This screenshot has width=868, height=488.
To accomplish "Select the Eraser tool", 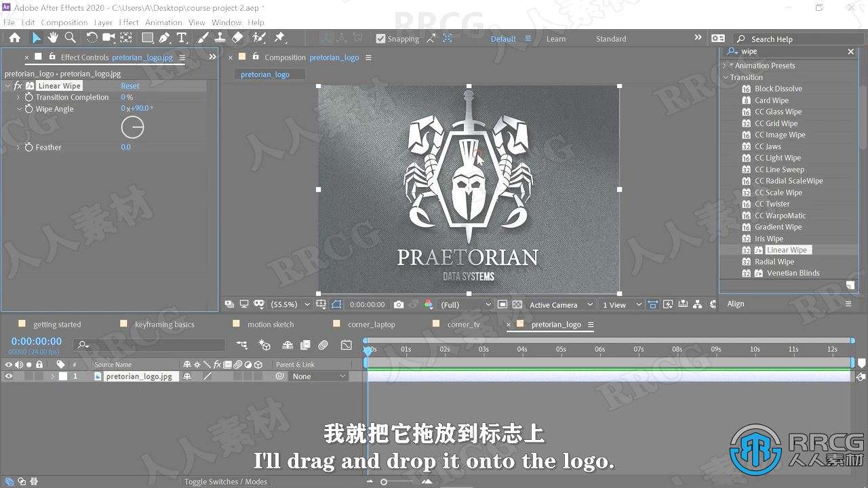I will (237, 38).
